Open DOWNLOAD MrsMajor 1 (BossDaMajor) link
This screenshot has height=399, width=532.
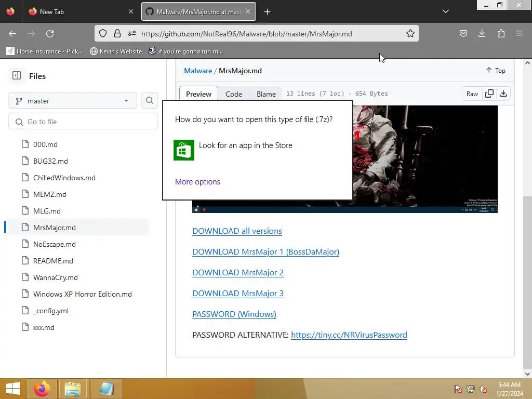265,252
